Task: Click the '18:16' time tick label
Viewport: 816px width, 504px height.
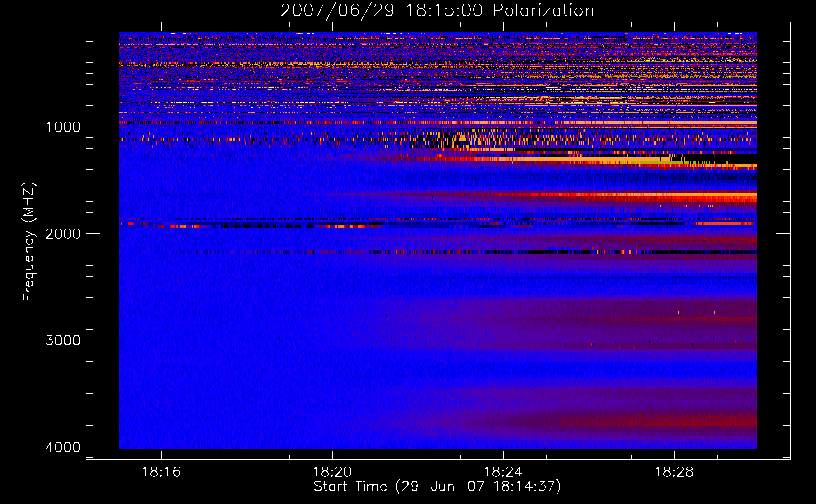Action: tap(161, 472)
